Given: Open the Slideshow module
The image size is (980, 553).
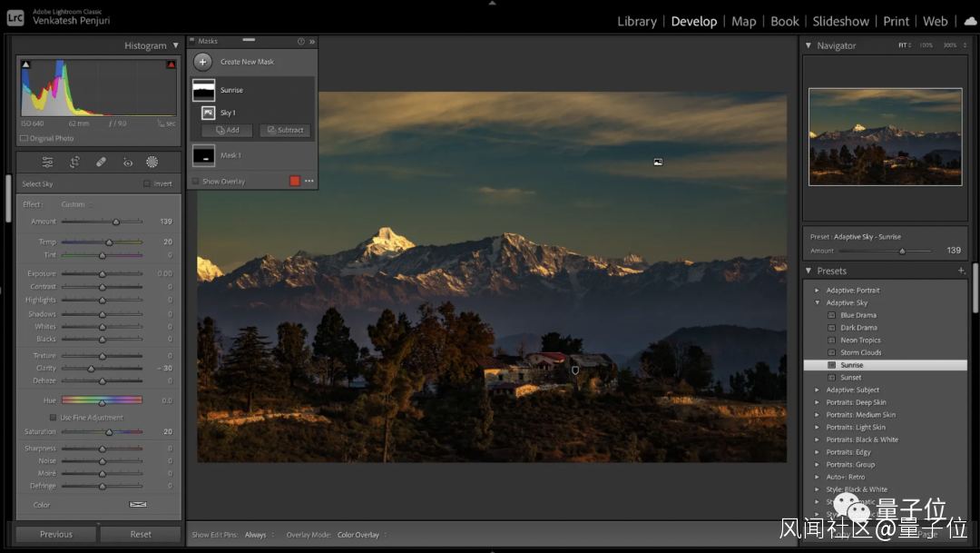Looking at the screenshot, I should click(840, 21).
